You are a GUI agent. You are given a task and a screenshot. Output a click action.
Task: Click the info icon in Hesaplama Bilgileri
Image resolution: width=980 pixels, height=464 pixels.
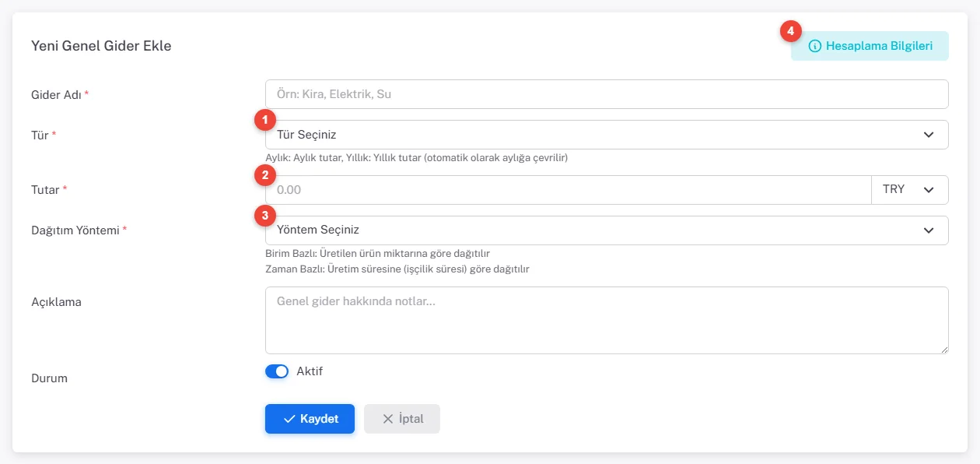[x=815, y=46]
